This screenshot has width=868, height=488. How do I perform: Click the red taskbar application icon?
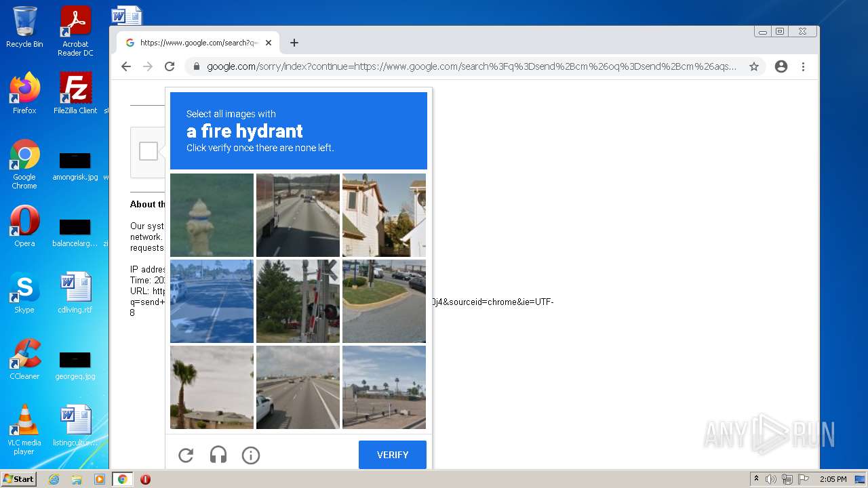[x=145, y=479]
